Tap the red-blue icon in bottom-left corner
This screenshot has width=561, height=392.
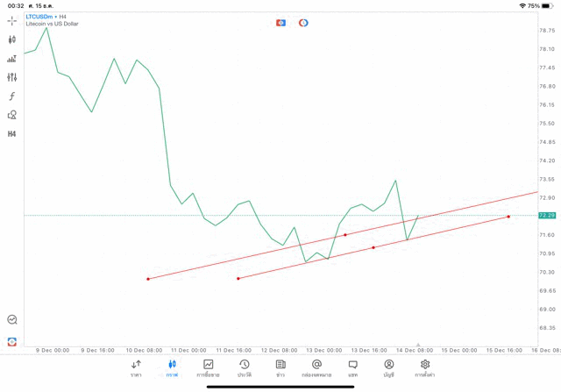pyautogui.click(x=12, y=341)
